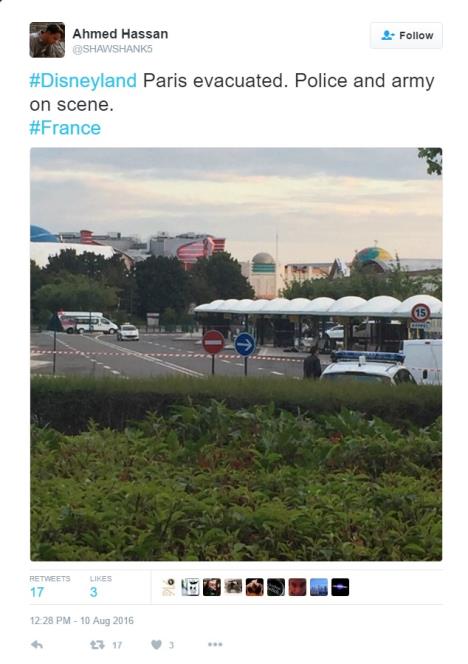Click the Ahmed Hassan display name
This screenshot has height=664, width=468.
[x=120, y=34]
